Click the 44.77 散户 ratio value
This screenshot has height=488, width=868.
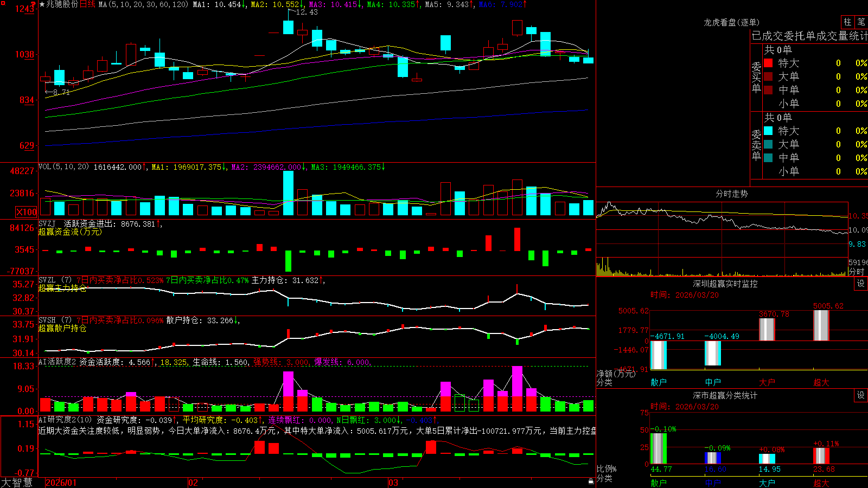[661, 469]
